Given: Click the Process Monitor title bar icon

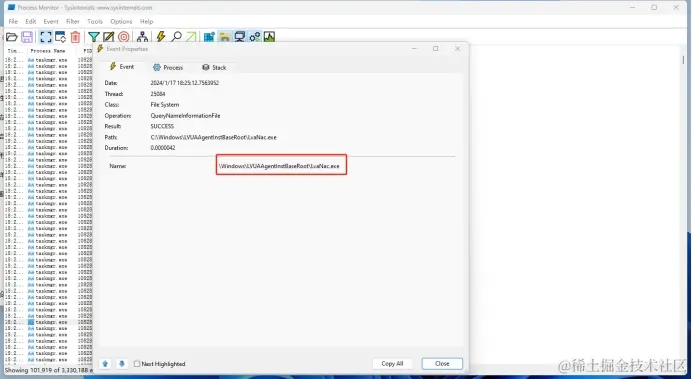Looking at the screenshot, I should (x=11, y=8).
